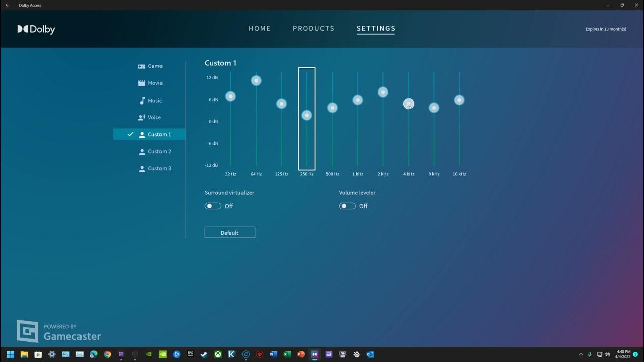Click the 2 kHz slider handle
The height and width of the screenshot is (362, 644).
coord(383,92)
